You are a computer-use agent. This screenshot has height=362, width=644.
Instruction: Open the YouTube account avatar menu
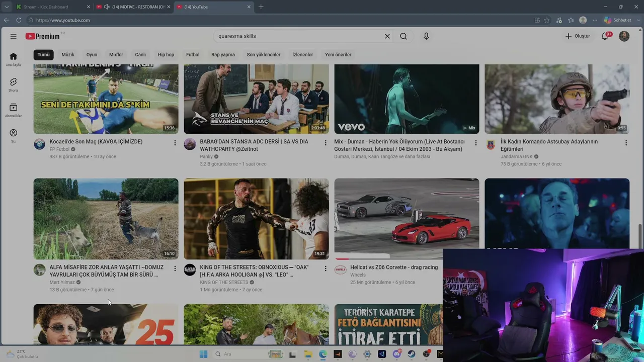[624, 36]
